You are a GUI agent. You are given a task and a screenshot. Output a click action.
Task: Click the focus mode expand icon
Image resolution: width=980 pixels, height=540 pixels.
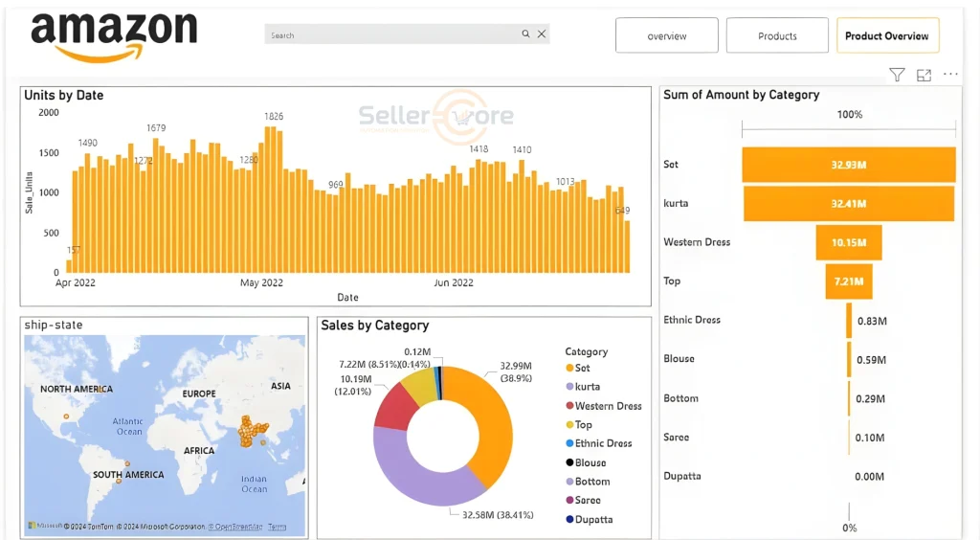[x=924, y=75]
